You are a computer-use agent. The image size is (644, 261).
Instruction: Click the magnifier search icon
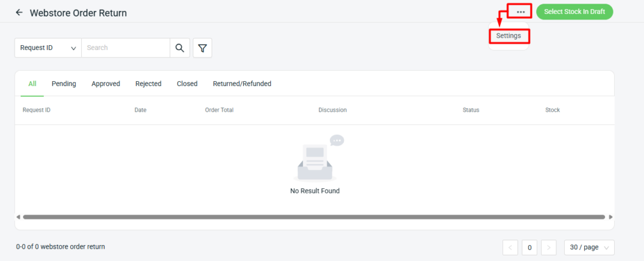(x=179, y=48)
